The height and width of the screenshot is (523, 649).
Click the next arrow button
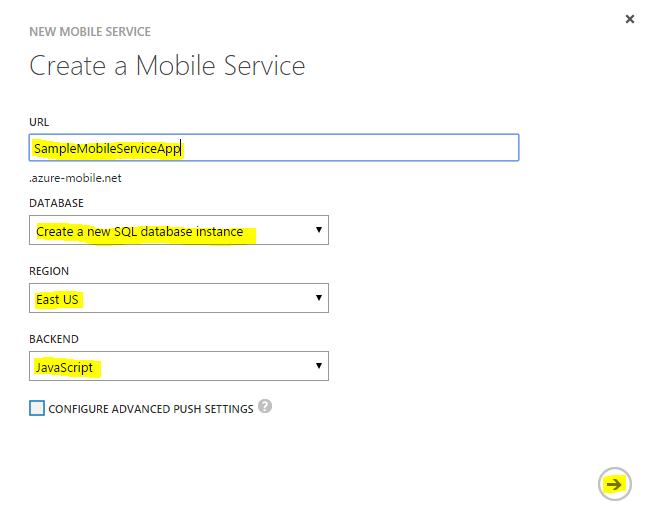[614, 485]
